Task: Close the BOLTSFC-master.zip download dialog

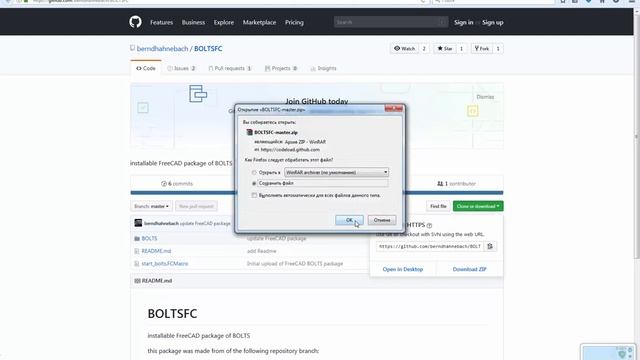Action: coord(394,109)
